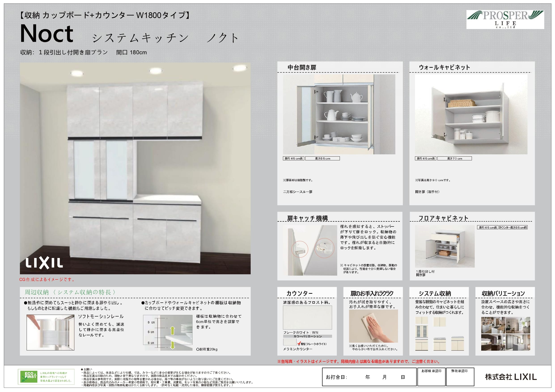Click the green upward arrow in shelf diagram
The image size is (555, 392).
pos(172,330)
